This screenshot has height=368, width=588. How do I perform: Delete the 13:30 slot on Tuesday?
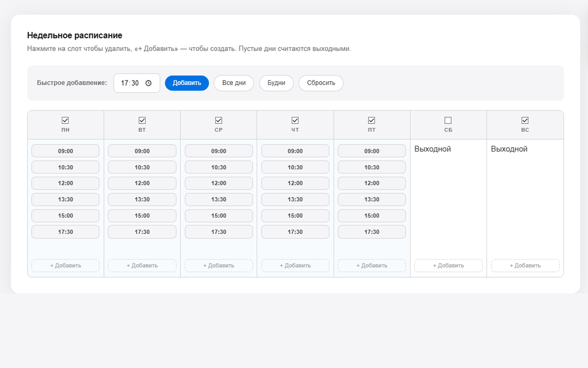tap(142, 199)
